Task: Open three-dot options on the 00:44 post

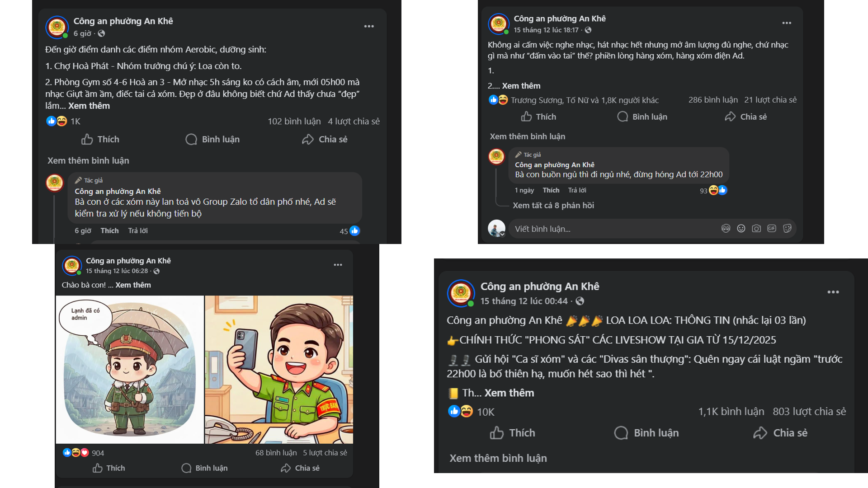Action: point(833,292)
